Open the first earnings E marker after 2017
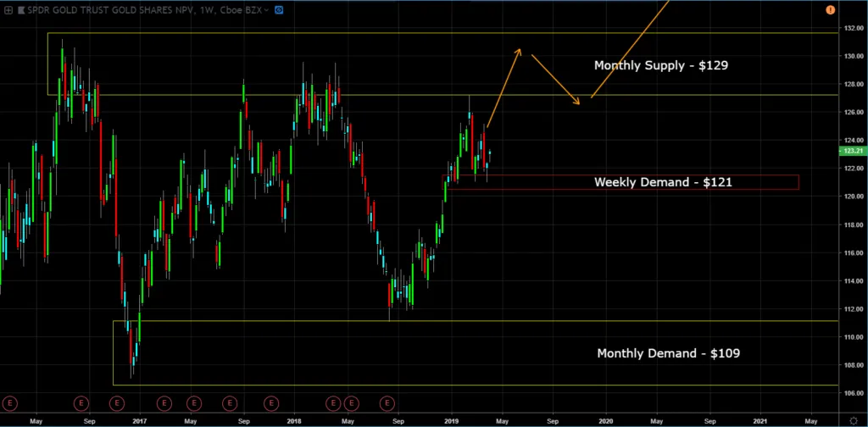This screenshot has width=868, height=427. [164, 404]
